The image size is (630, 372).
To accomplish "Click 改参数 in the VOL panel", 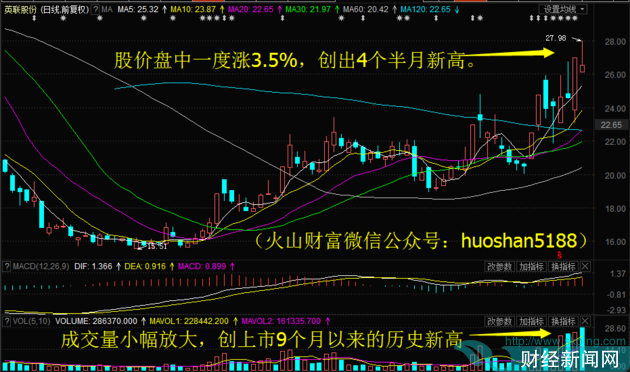I will click(499, 321).
